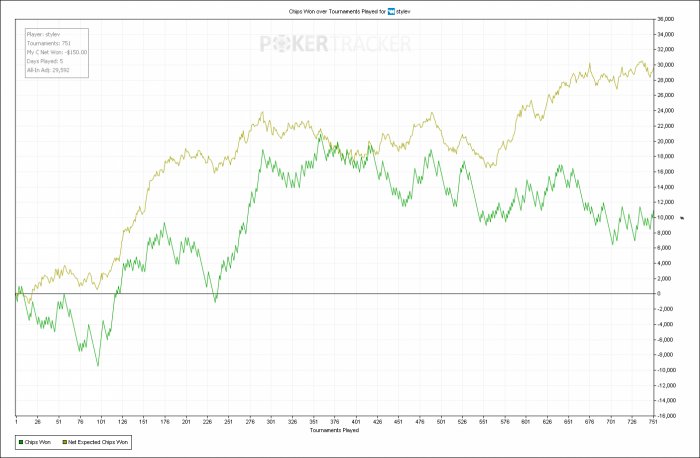Screen dimensions: 700x458
Task: Click the x-axis tick label '701'
Action: tap(611, 421)
